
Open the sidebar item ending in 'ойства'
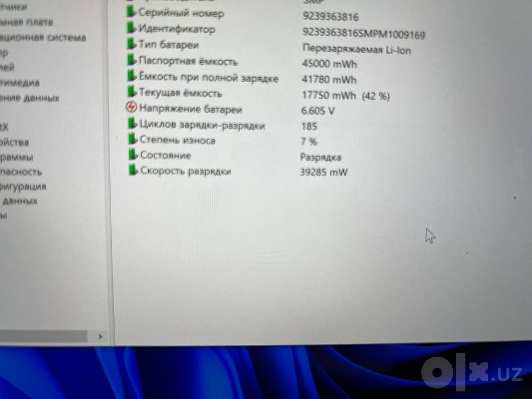pyautogui.click(x=15, y=142)
